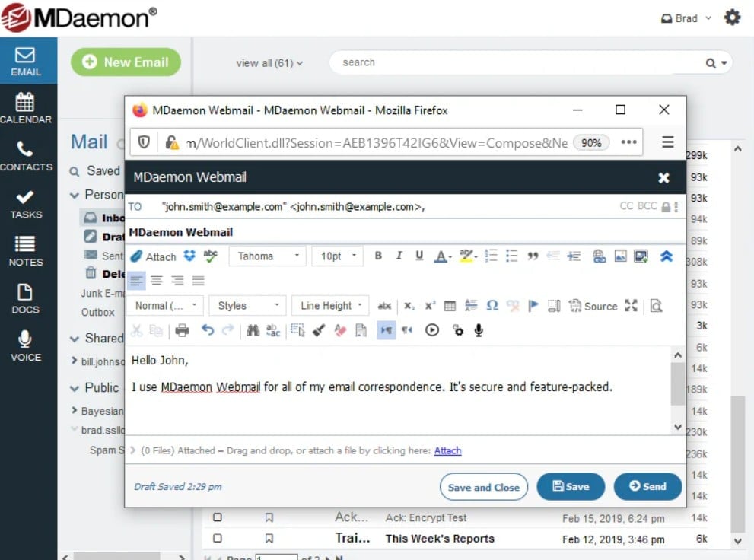The image size is (754, 560).
Task: Insert an image into the message
Action: point(621,256)
